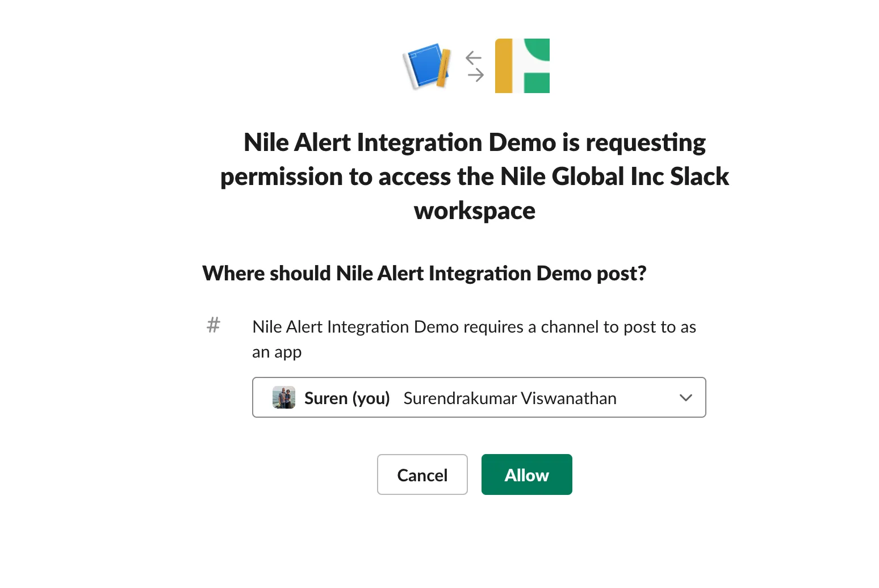Click the 'Suren (you)' bold label
879x588 pixels.
pyautogui.click(x=347, y=398)
